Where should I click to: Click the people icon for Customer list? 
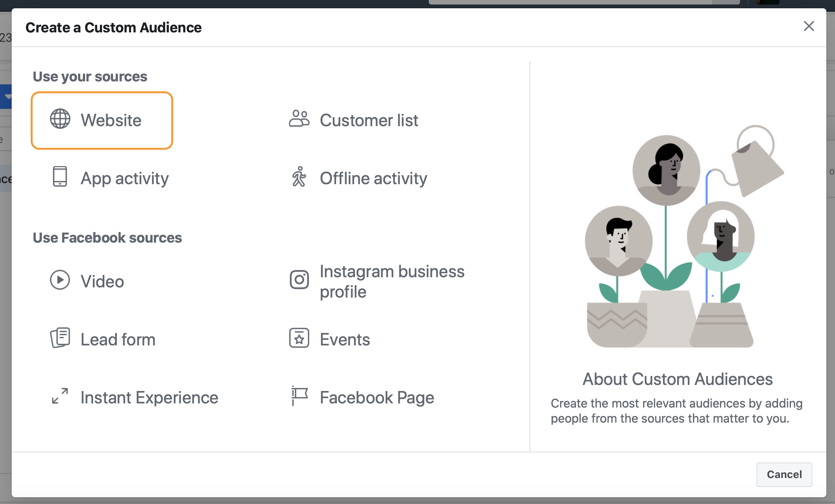[x=299, y=119]
